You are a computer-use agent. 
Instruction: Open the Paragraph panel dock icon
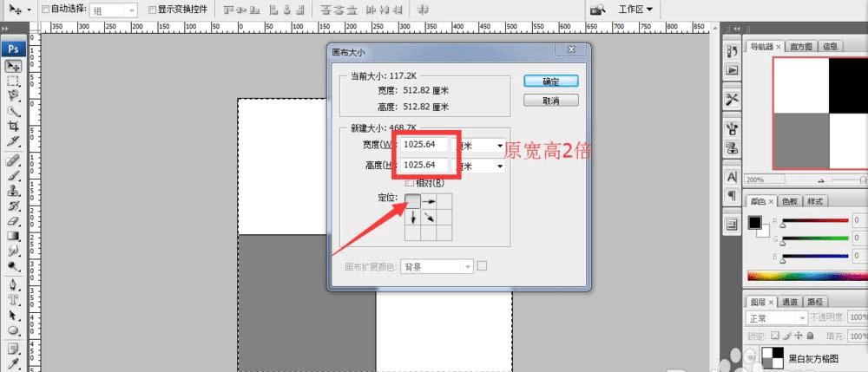pos(733,196)
